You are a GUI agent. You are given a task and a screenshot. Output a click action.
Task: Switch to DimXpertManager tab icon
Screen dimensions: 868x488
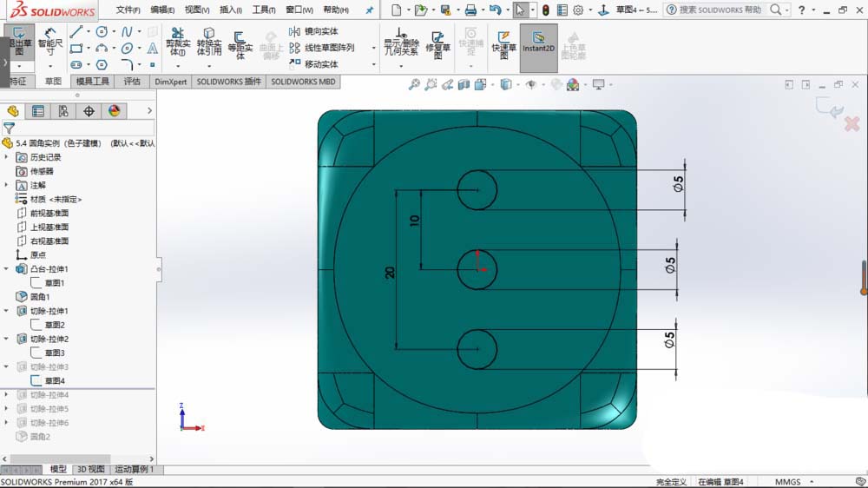point(89,111)
